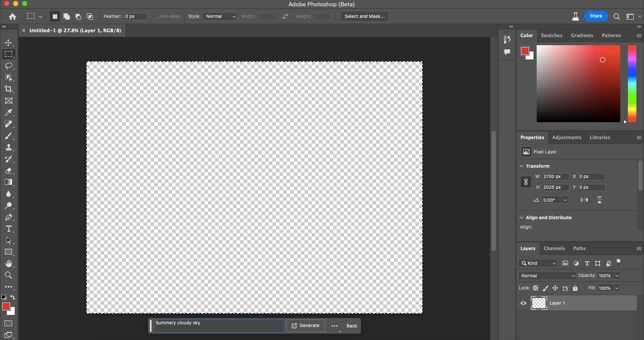Screen dimensions: 644x340
Task: Select the Move tool
Action: click(x=8, y=43)
